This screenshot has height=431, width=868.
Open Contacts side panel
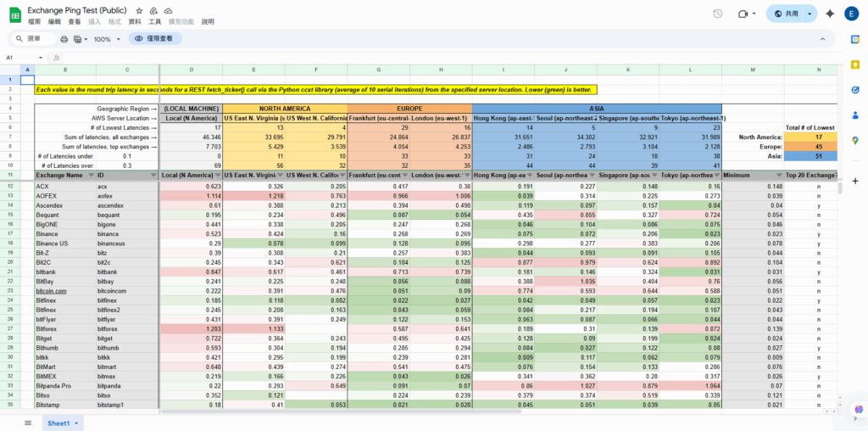pos(855,115)
